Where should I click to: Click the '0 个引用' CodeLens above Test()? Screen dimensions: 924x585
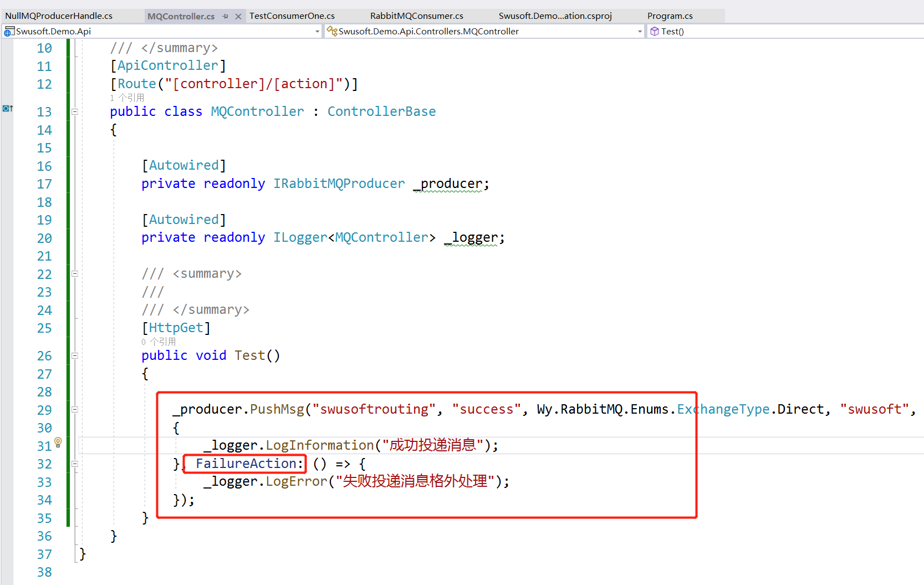pos(159,342)
